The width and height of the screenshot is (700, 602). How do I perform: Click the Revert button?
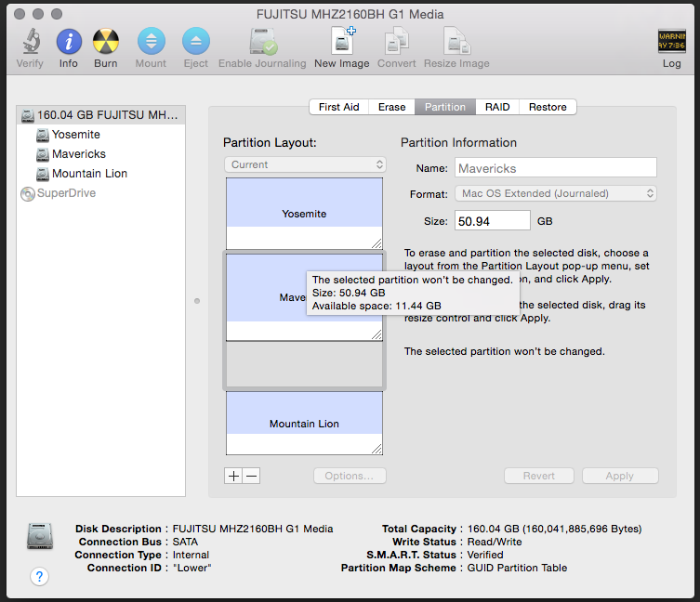pos(539,477)
